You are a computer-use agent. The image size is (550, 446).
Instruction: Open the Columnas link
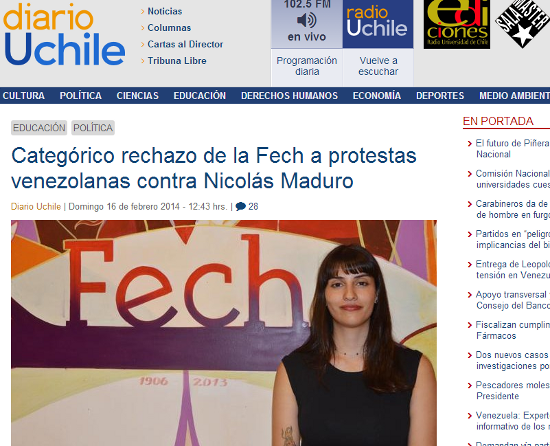pyautogui.click(x=169, y=28)
